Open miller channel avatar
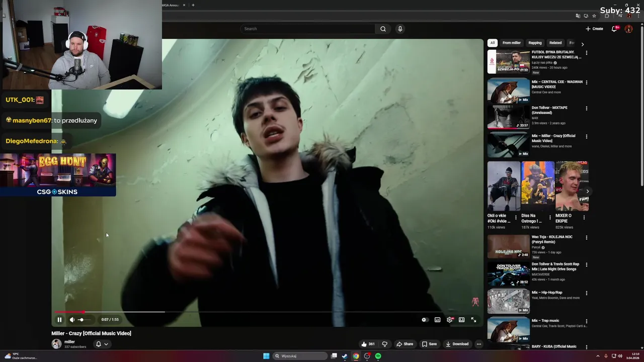Image resolution: width=644 pixels, height=362 pixels. [56, 344]
